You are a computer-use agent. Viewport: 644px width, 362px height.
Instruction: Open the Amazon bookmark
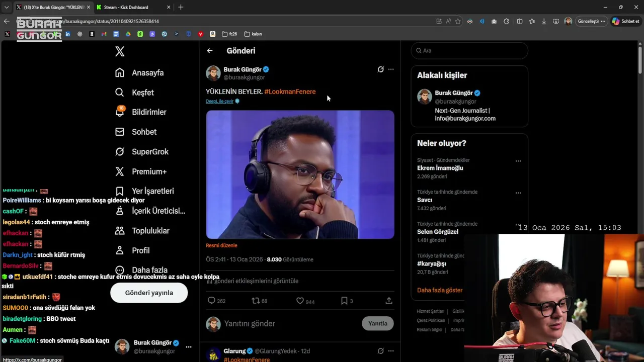tap(212, 34)
